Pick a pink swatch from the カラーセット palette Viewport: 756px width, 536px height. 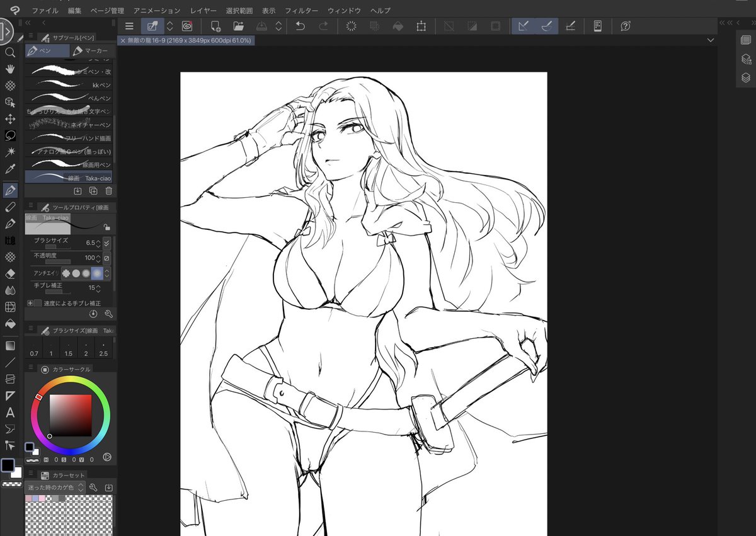click(x=29, y=498)
